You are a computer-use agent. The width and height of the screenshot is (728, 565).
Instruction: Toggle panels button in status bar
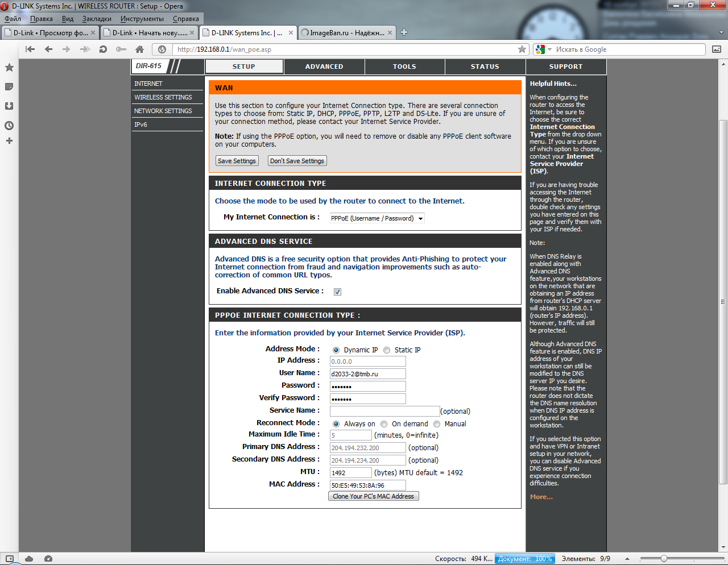[x=9, y=559]
